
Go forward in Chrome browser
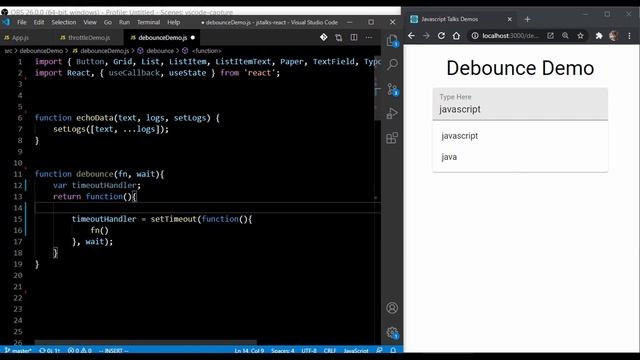click(426, 36)
